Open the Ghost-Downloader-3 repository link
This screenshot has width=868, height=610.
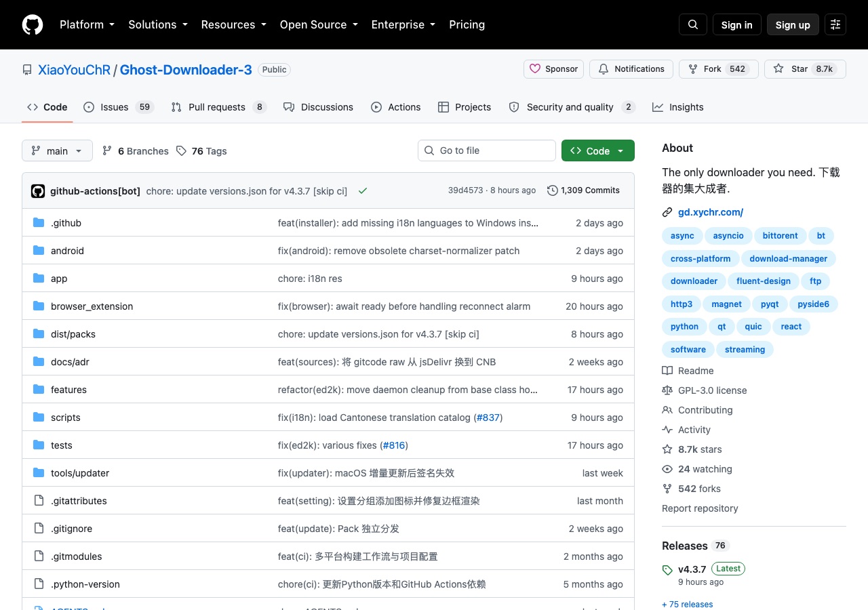(186, 70)
